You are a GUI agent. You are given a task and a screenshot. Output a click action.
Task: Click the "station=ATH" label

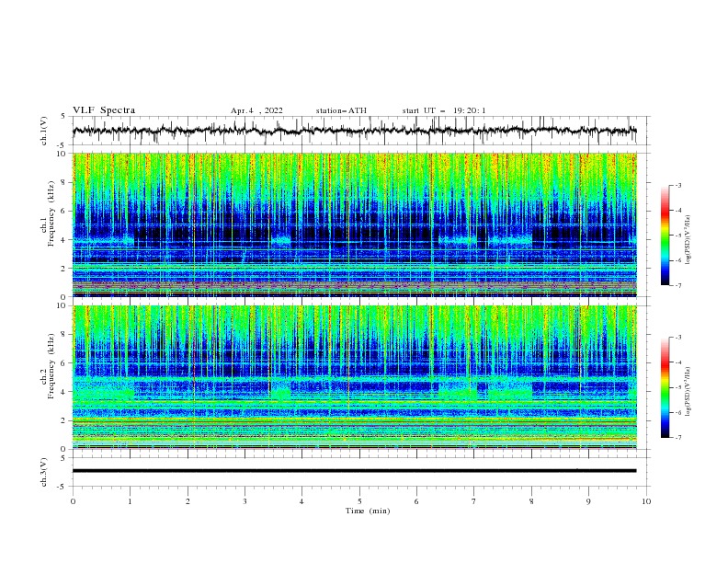pyautogui.click(x=341, y=110)
